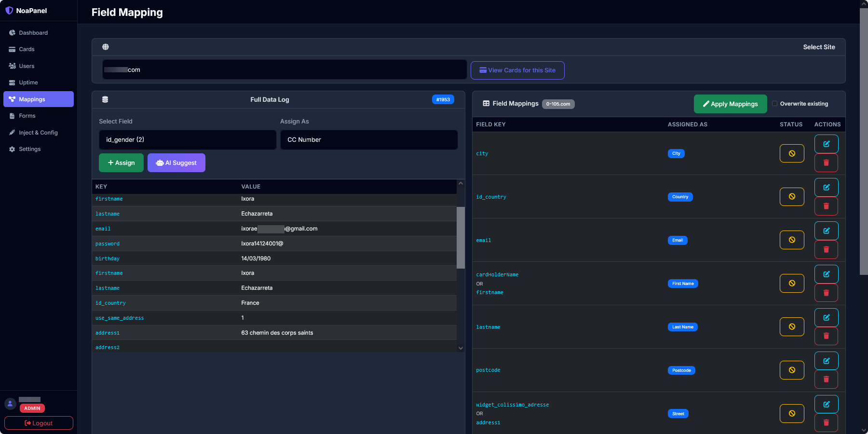Click edit icon for lastname mapping
The image size is (868, 434).
coord(826,318)
